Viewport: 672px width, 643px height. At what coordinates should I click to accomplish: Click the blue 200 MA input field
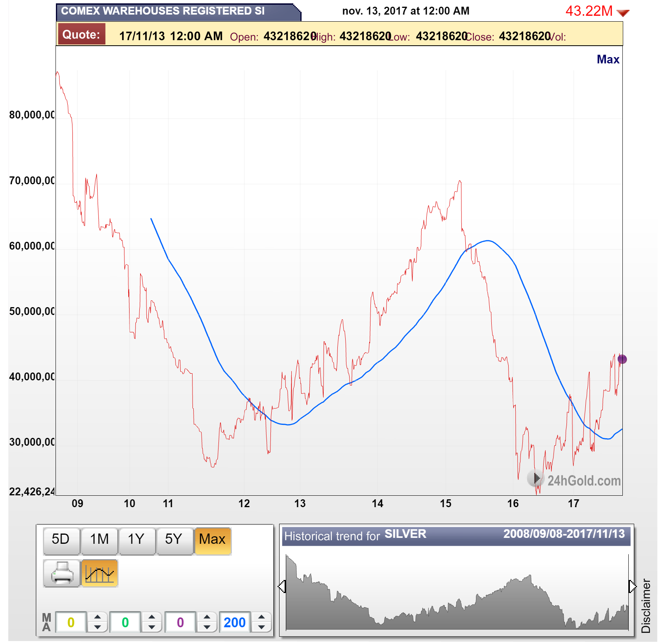click(235, 622)
